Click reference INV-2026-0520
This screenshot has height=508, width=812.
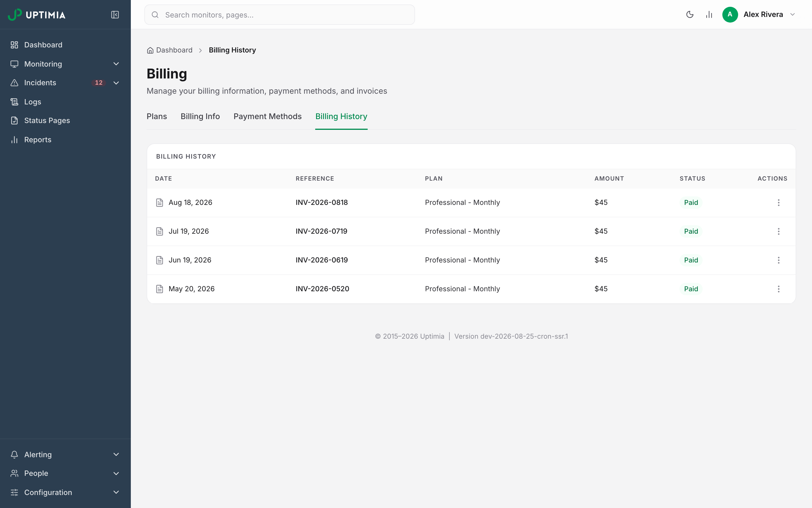(x=322, y=289)
